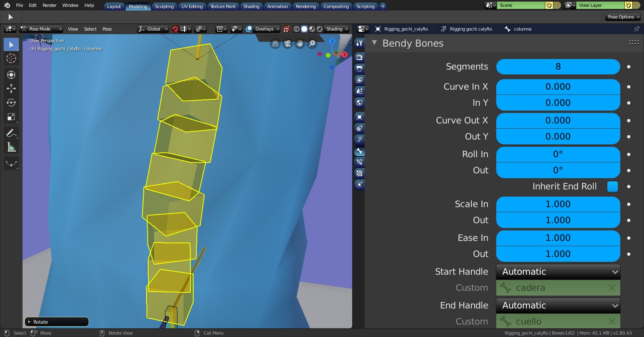Open the Pose Mode dropdown
This screenshot has height=337, width=644.
(41, 29)
